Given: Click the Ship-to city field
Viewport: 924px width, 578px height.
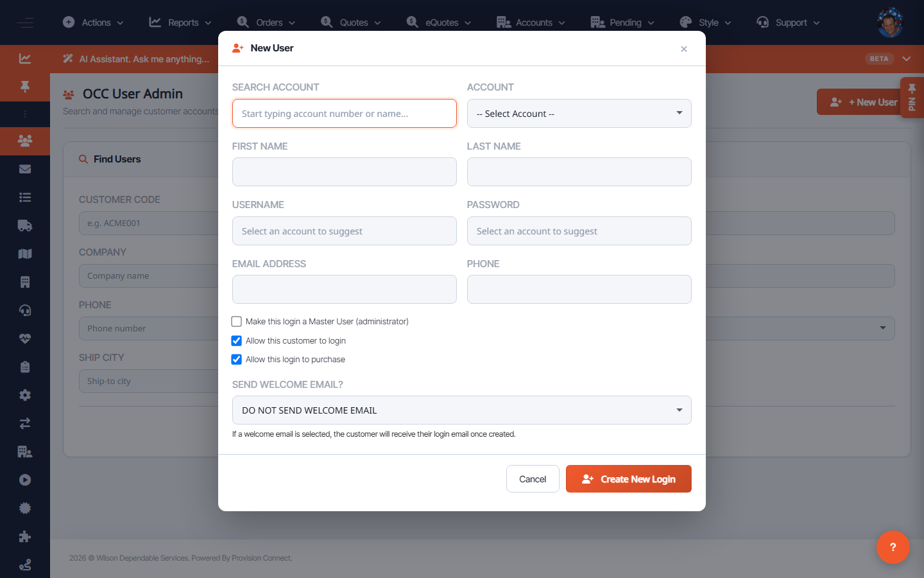Looking at the screenshot, I should [148, 381].
